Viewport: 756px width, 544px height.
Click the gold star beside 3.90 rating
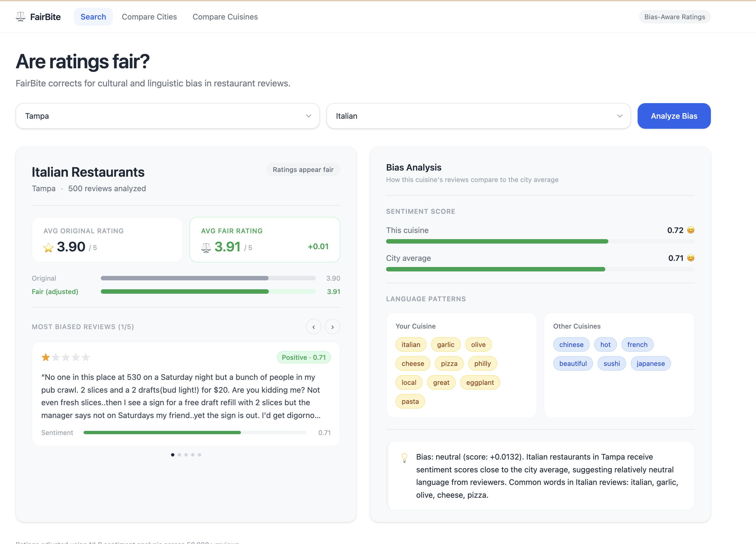point(48,247)
